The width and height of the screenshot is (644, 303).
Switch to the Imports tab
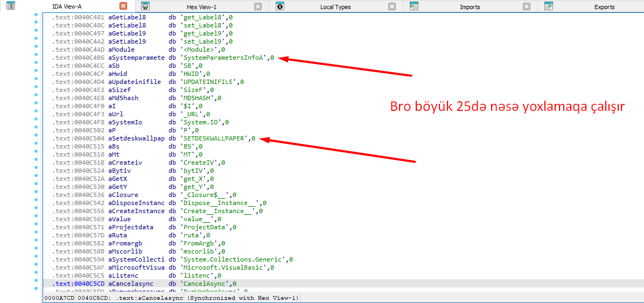470,7
